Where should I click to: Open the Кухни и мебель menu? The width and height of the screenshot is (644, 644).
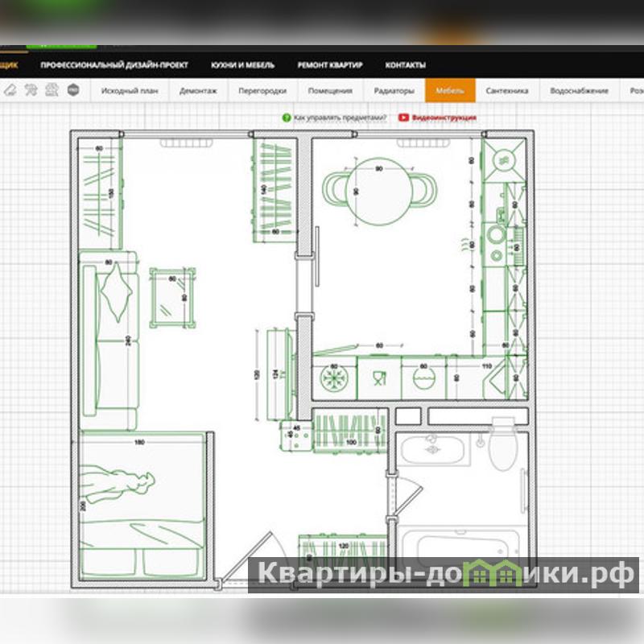(x=242, y=65)
